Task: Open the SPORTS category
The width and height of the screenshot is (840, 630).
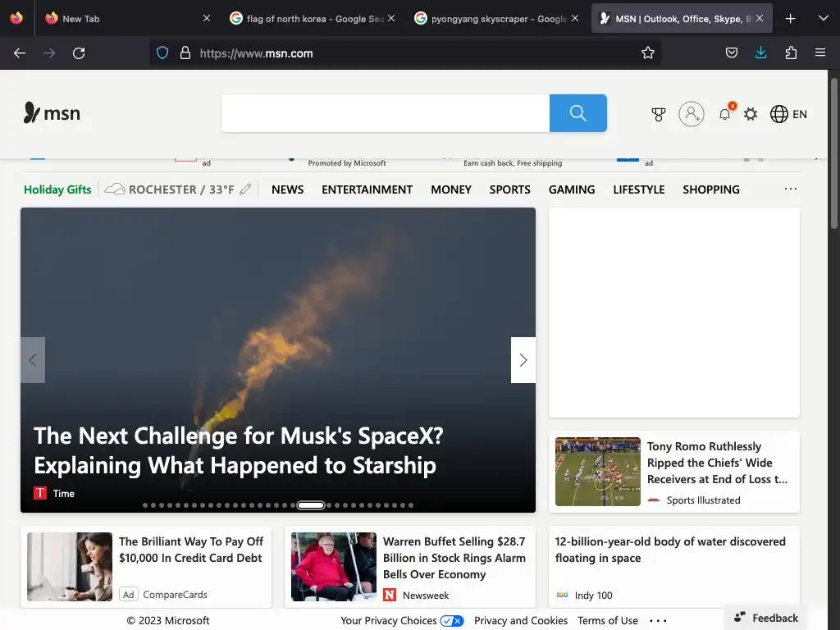Action: click(510, 189)
